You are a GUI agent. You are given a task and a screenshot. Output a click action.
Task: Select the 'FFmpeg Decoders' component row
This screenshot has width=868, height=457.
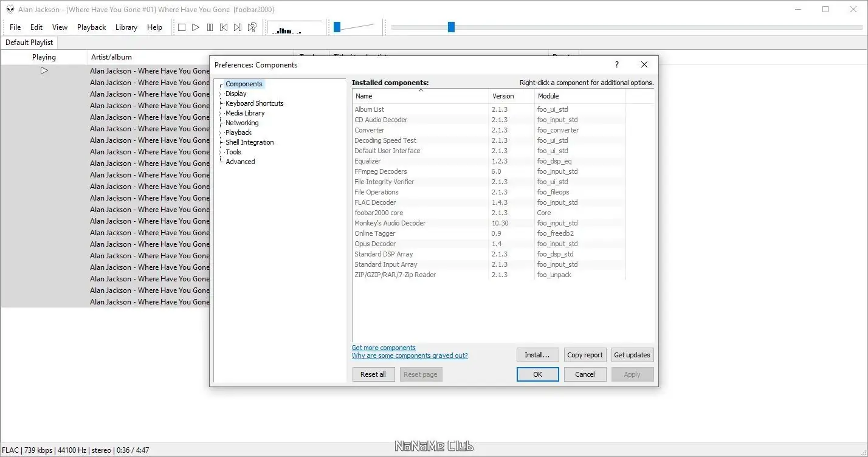tap(489, 171)
